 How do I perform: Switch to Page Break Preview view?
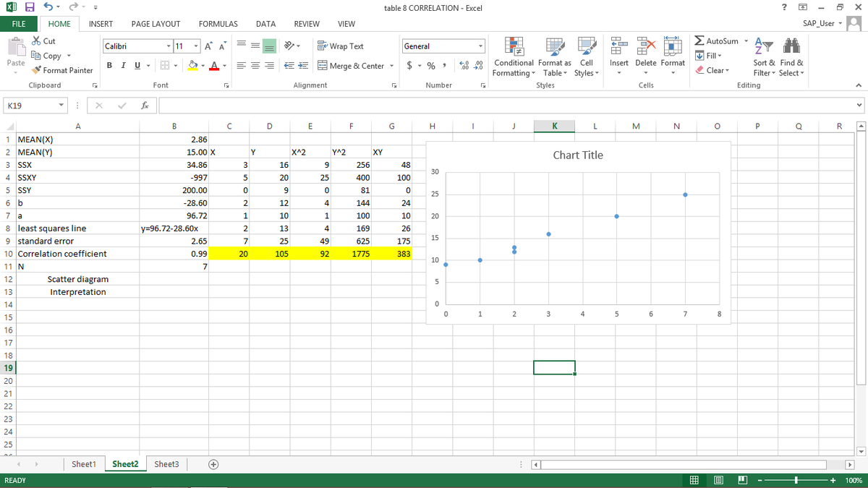(x=743, y=481)
